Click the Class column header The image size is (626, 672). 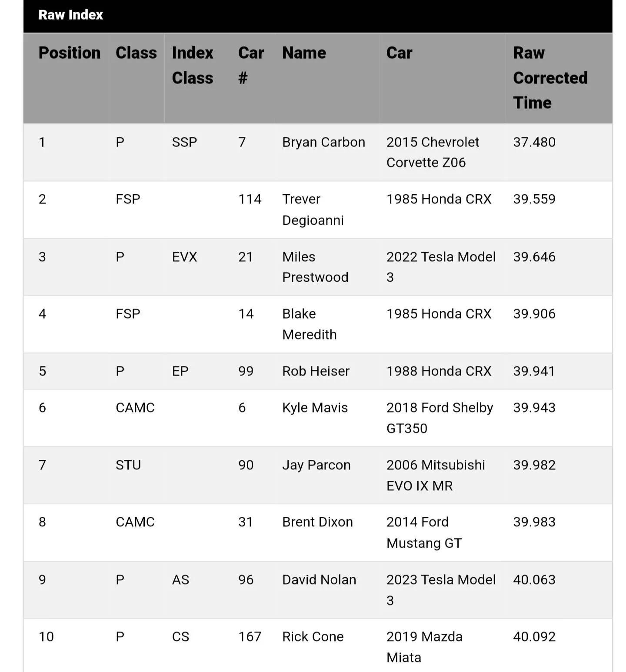[x=136, y=53]
